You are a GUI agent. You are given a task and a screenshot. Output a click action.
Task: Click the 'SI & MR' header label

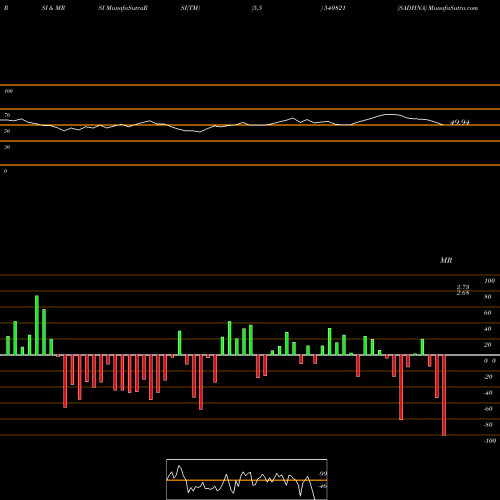[x=53, y=8]
